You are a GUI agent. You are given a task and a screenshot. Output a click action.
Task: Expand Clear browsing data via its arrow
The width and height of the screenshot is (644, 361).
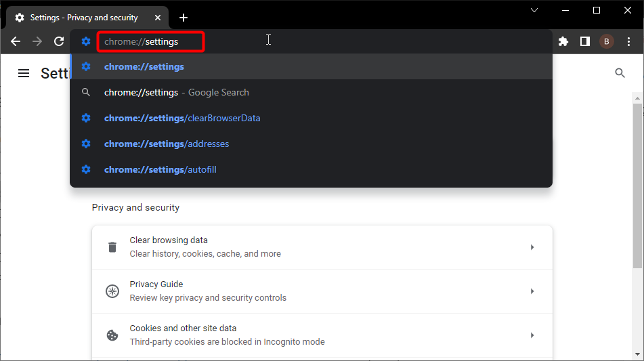[532, 247]
